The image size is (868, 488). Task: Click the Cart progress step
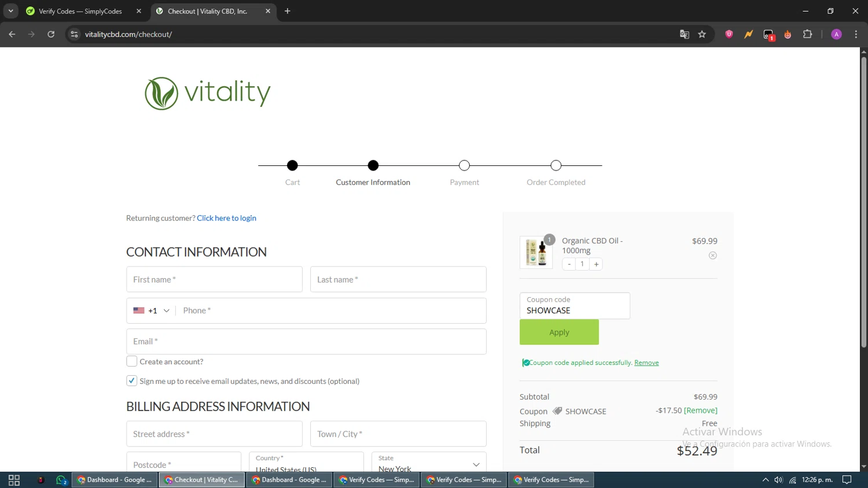[292, 165]
